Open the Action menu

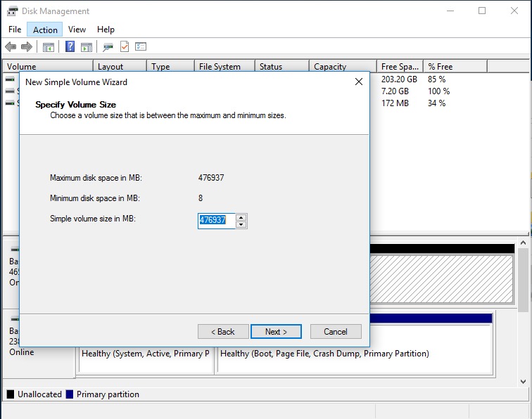[x=45, y=30]
